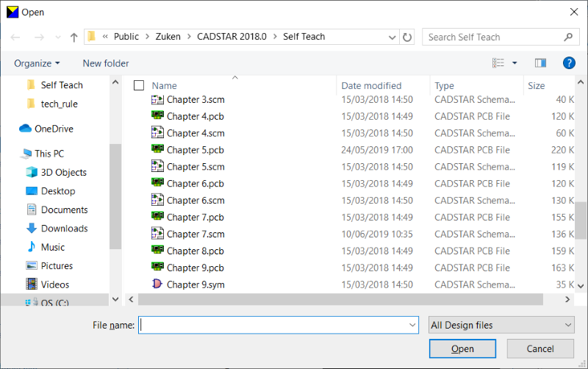
Task: Sort files by the Name column
Action: 164,86
